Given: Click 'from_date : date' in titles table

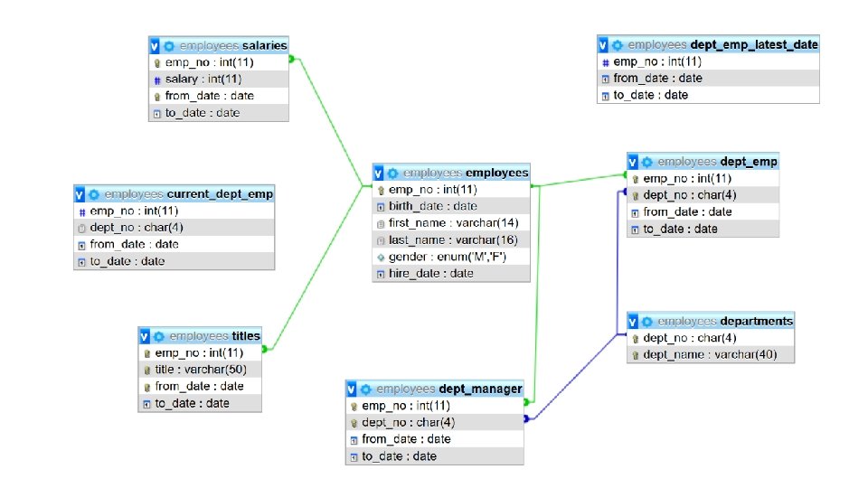Looking at the screenshot, I should pyautogui.click(x=200, y=386).
